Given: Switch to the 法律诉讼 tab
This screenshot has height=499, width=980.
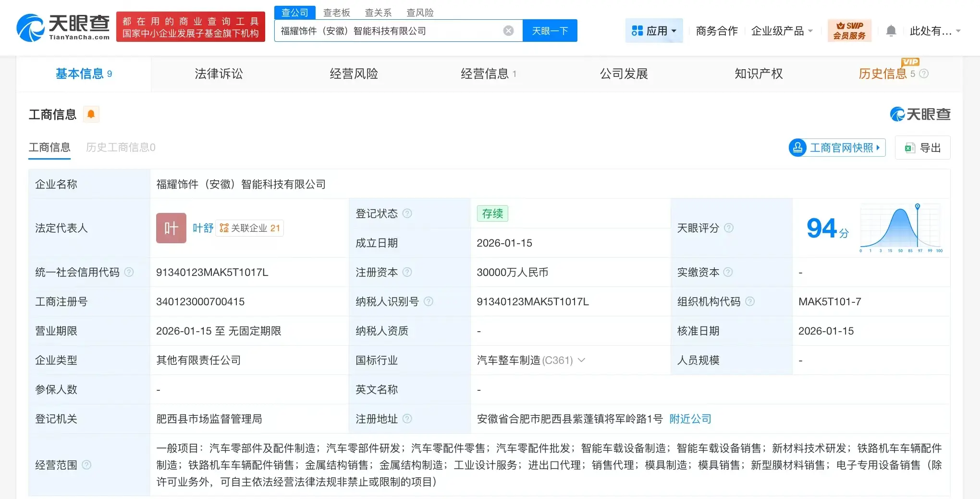Looking at the screenshot, I should tap(219, 74).
